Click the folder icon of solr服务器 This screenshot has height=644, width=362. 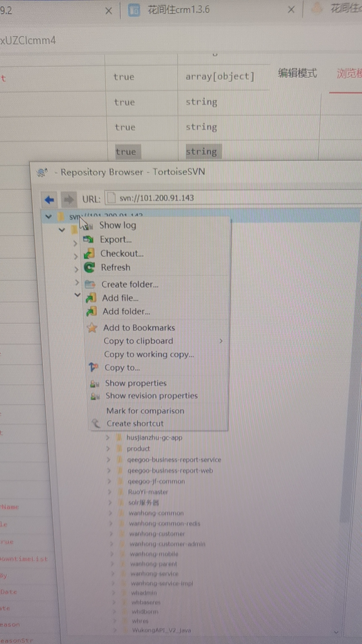coord(122,502)
